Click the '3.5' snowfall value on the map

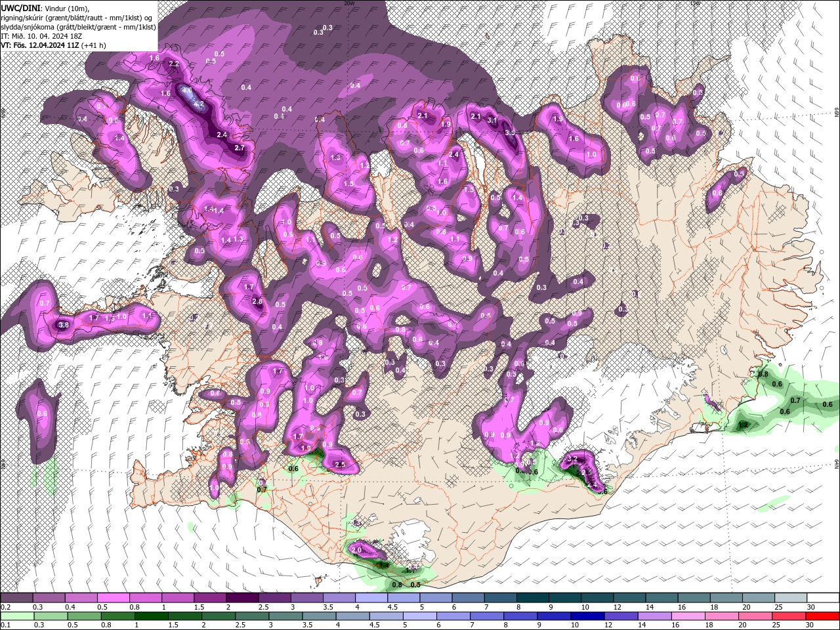point(510,133)
